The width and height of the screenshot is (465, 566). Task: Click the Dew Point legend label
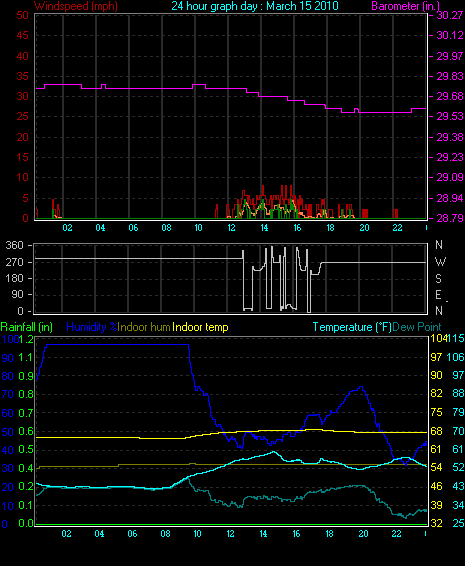tap(417, 327)
